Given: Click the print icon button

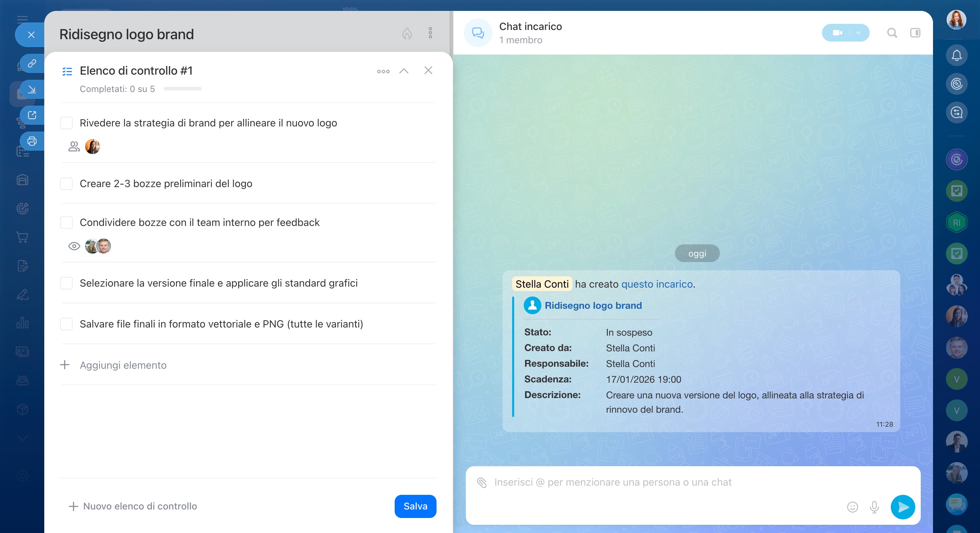Looking at the screenshot, I should [32, 141].
